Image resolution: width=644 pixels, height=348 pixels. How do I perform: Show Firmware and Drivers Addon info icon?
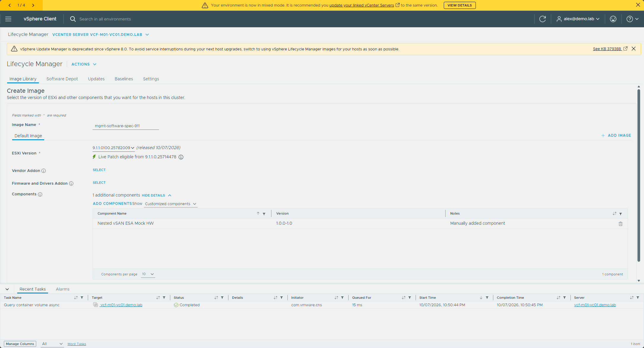coord(71,183)
